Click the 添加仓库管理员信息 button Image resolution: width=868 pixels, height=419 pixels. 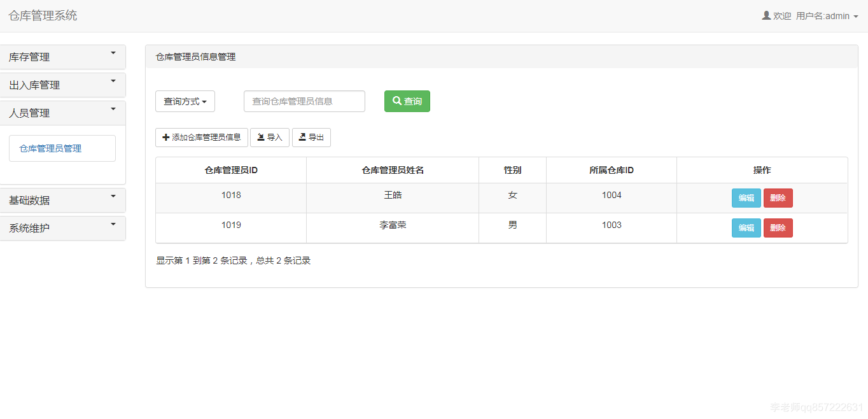201,137
